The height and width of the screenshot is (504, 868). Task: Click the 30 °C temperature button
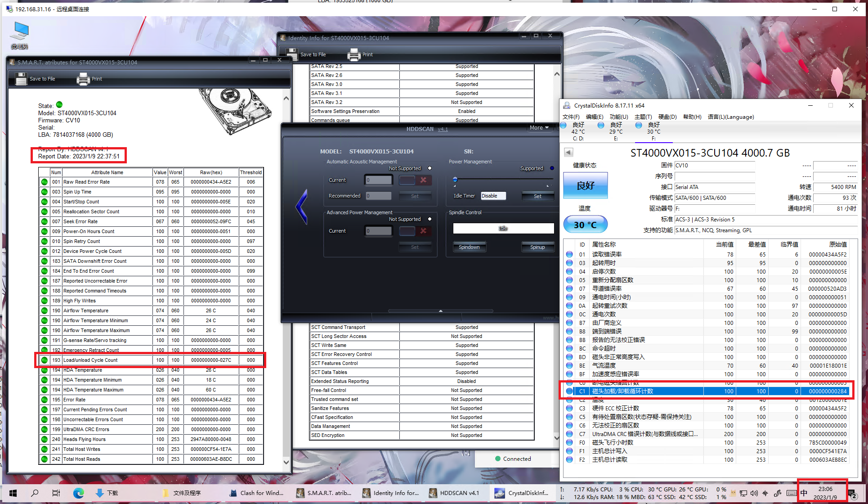(x=586, y=225)
